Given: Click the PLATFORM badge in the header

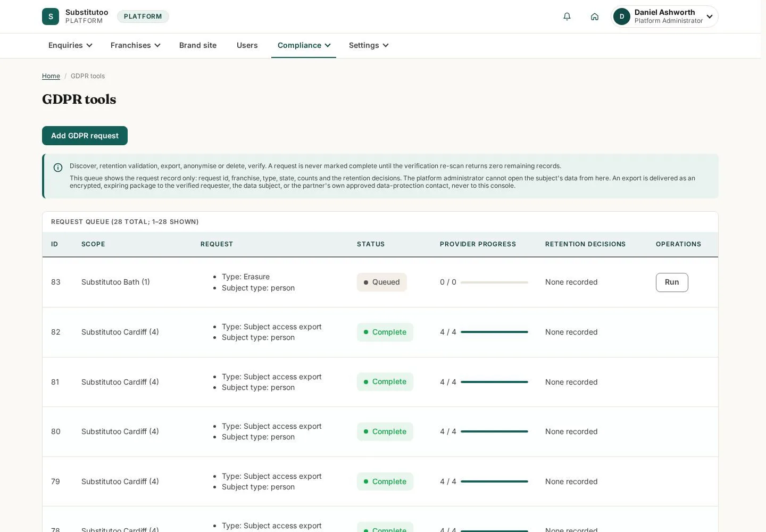Looking at the screenshot, I should 143,16.
